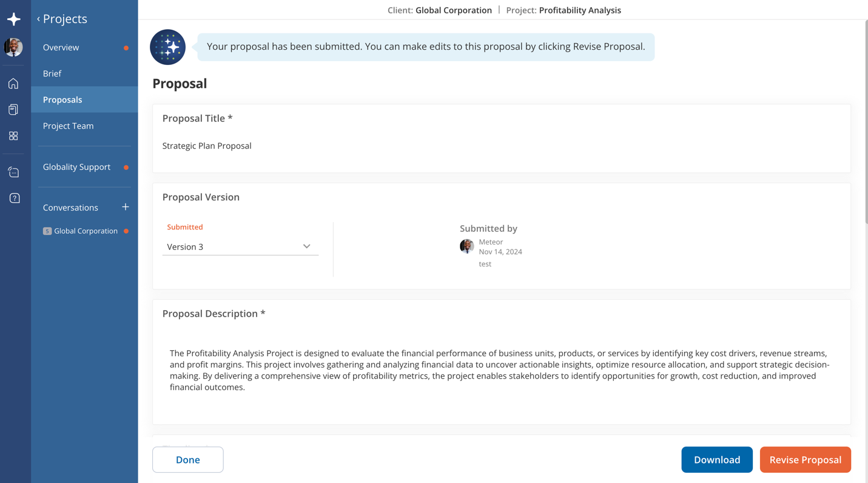The image size is (868, 483).
Task: Click Meteor's avatar under Submitted by
Action: [466, 246]
